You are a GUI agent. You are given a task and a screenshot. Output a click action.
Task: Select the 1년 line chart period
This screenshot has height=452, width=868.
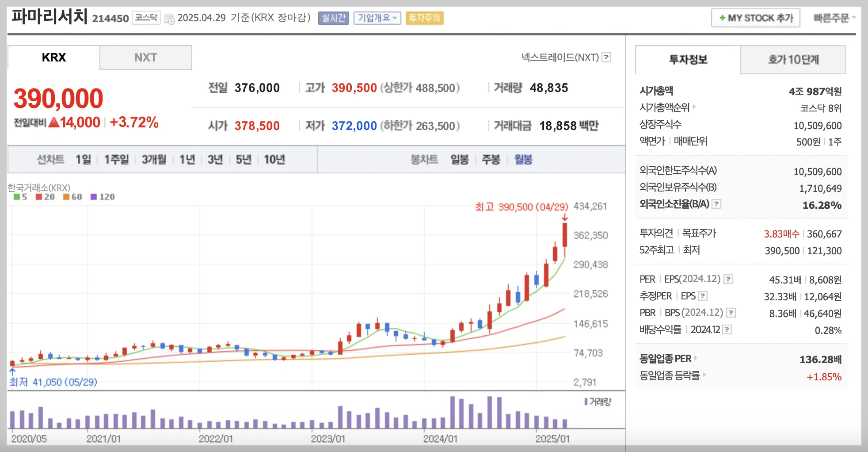click(x=187, y=159)
